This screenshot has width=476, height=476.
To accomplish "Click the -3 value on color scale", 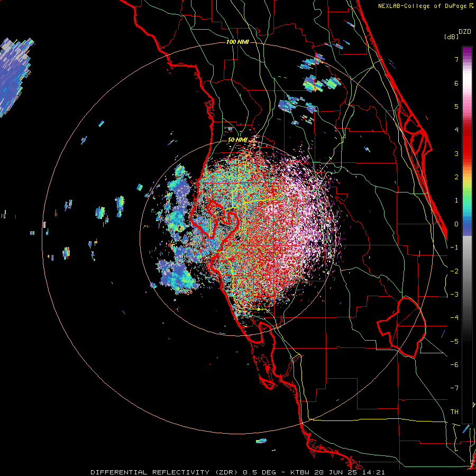I will pos(454,295).
